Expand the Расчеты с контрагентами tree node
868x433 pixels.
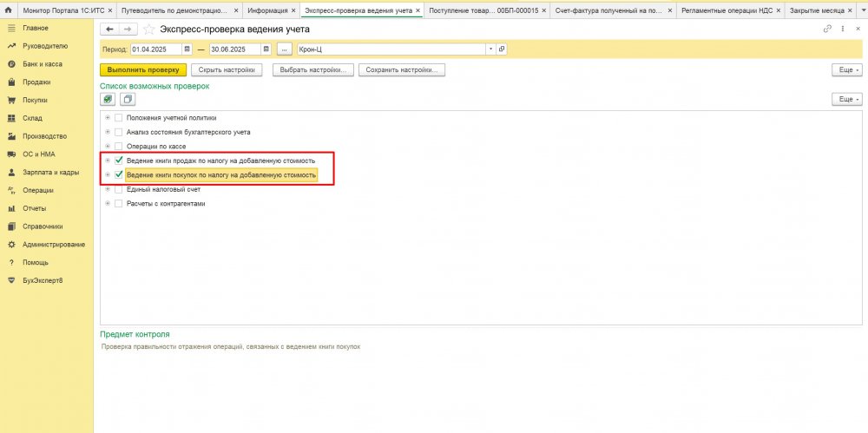click(x=108, y=204)
